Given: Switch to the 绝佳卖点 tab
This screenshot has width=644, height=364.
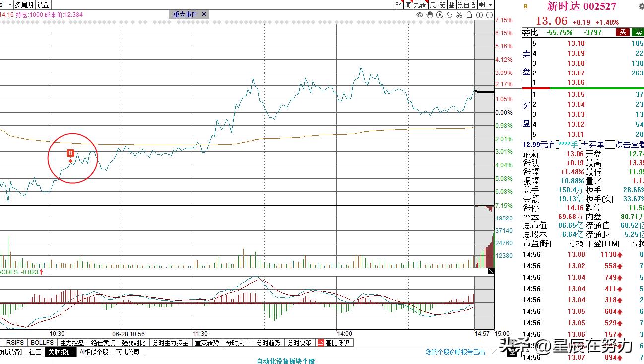Looking at the screenshot, I should [103, 343].
